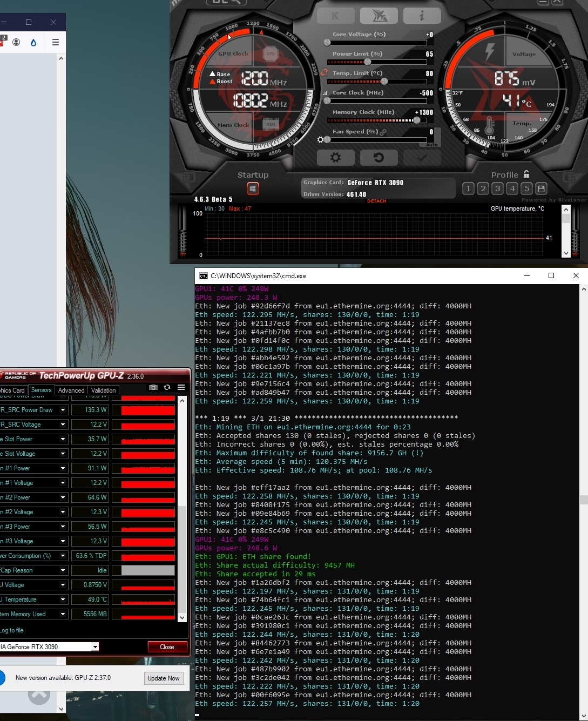Image resolution: width=588 pixels, height=721 pixels.
Task: Open Afterburner settings gear button
Action: (335, 158)
